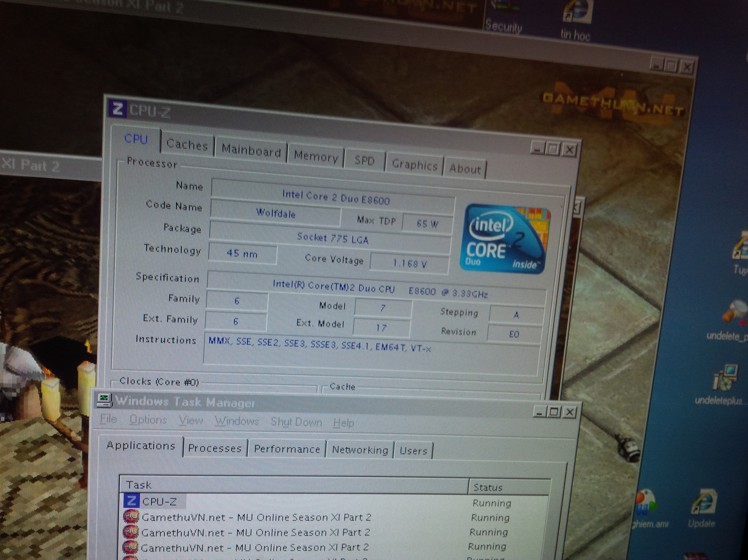The height and width of the screenshot is (560, 748).
Task: Open the Shut Down menu
Action: coord(296,422)
